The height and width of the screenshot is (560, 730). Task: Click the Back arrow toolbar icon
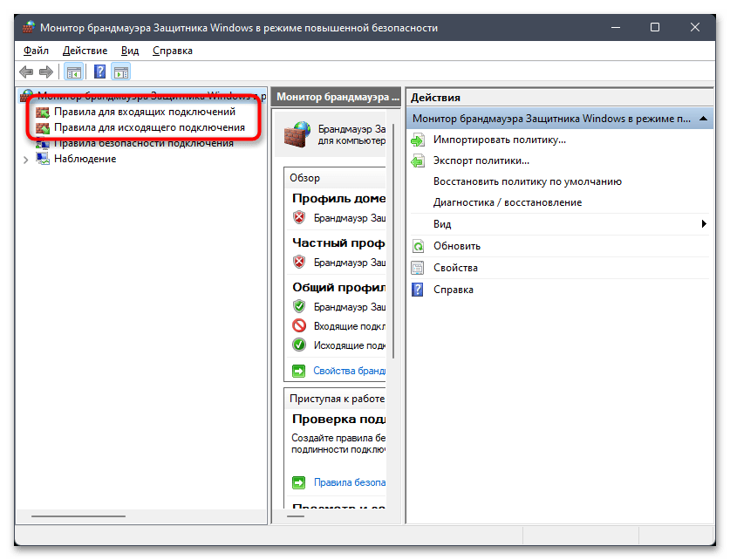click(26, 72)
